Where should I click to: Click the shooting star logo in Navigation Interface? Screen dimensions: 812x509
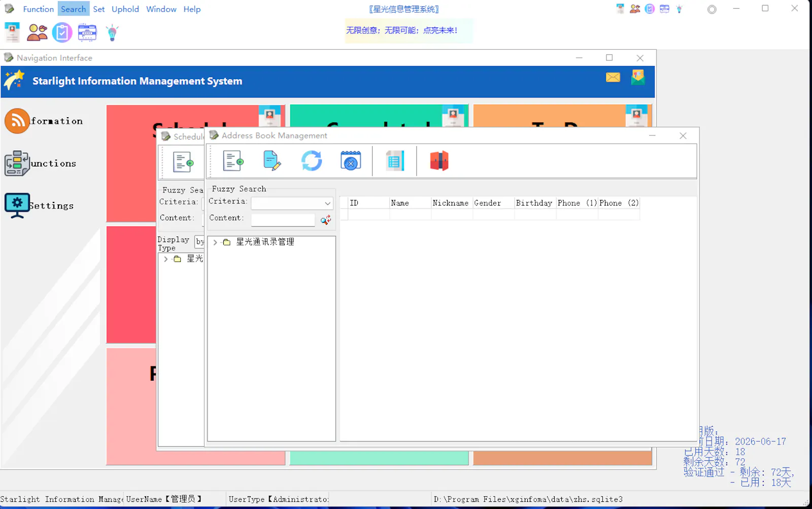pos(14,81)
